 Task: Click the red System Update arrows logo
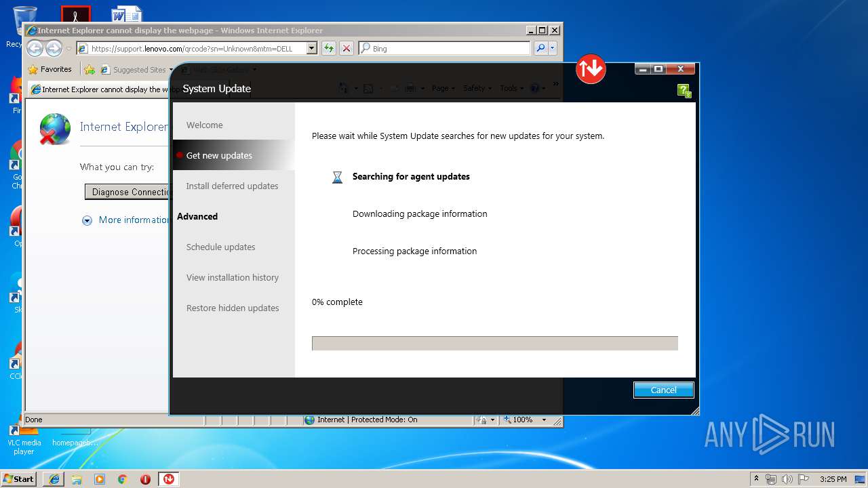coord(591,68)
